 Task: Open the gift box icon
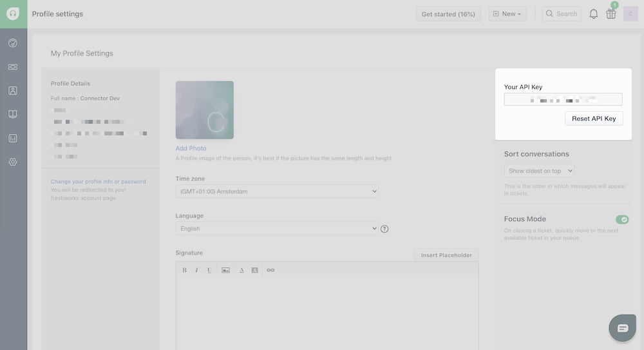(x=611, y=14)
